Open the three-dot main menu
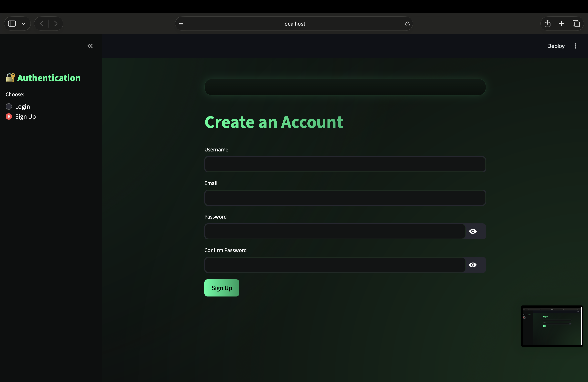This screenshot has width=588, height=382. coord(575,46)
